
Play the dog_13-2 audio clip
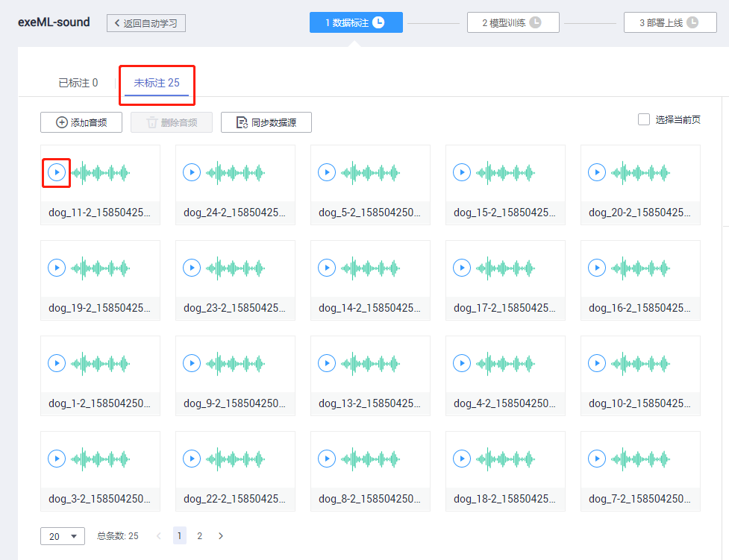327,363
